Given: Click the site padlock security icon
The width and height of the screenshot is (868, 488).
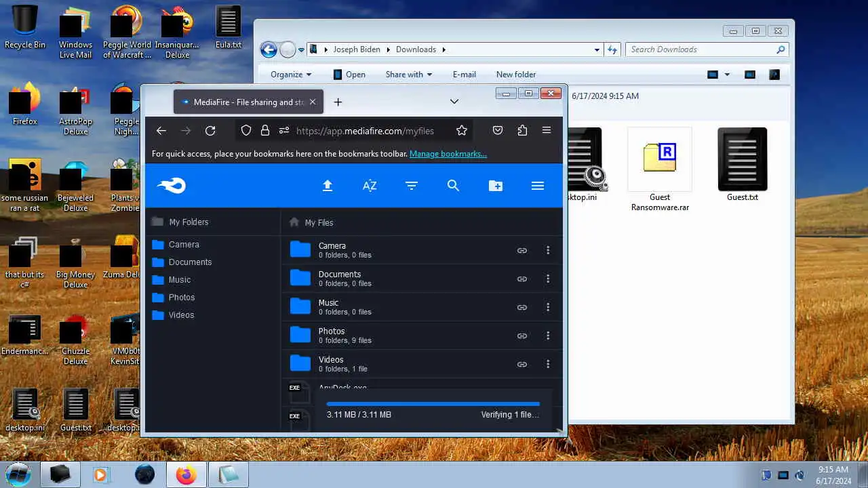Looking at the screenshot, I should coord(265,131).
